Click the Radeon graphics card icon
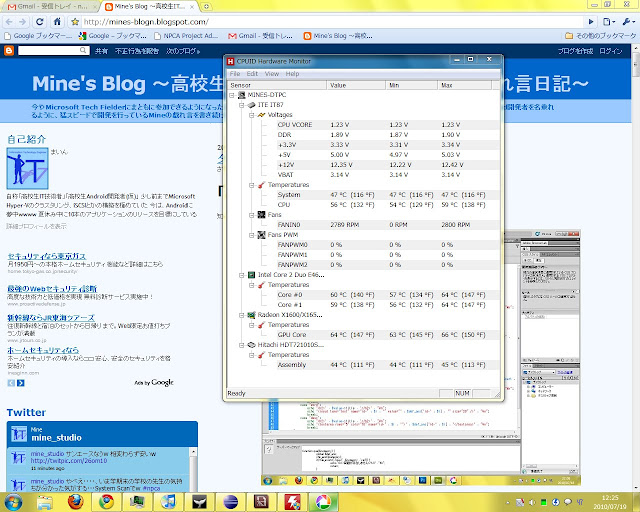The width and height of the screenshot is (640, 512). coord(251,315)
